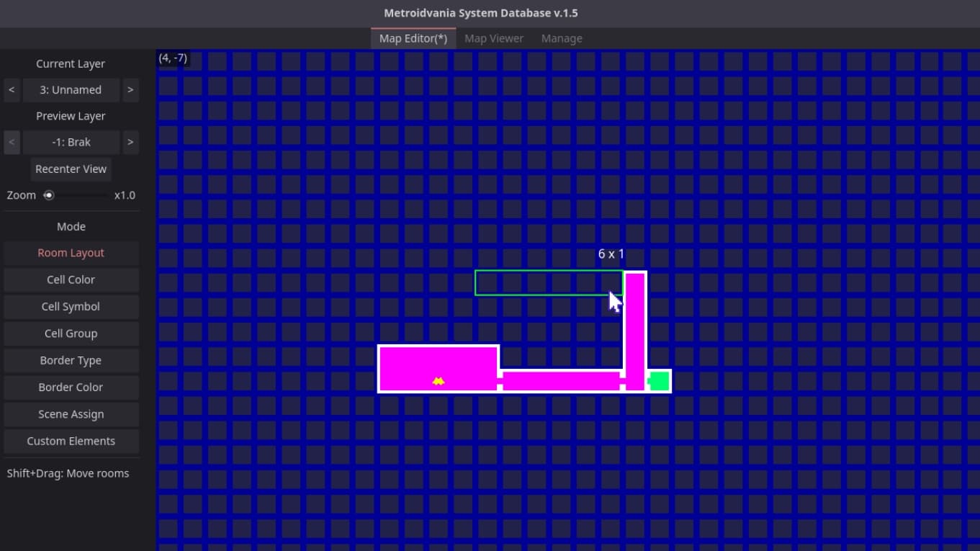Switch to the Map Viewer tab
Image resolution: width=980 pixels, height=551 pixels.
click(494, 38)
